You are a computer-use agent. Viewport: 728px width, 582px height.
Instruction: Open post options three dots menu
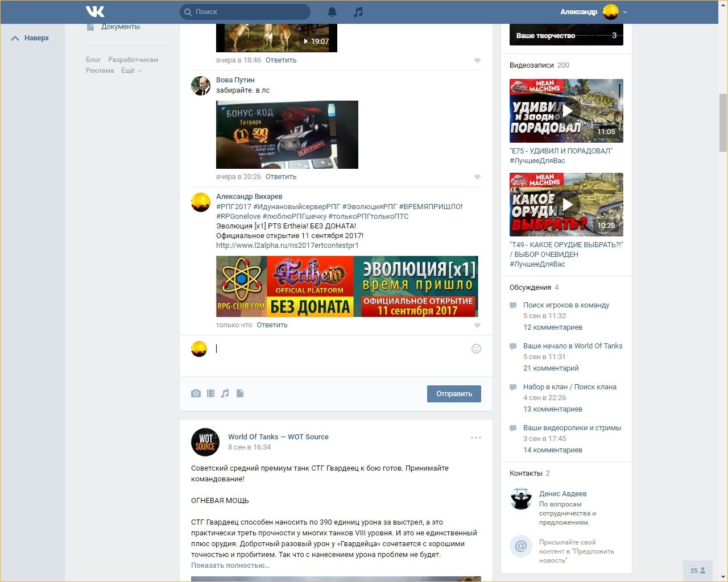pyautogui.click(x=476, y=438)
